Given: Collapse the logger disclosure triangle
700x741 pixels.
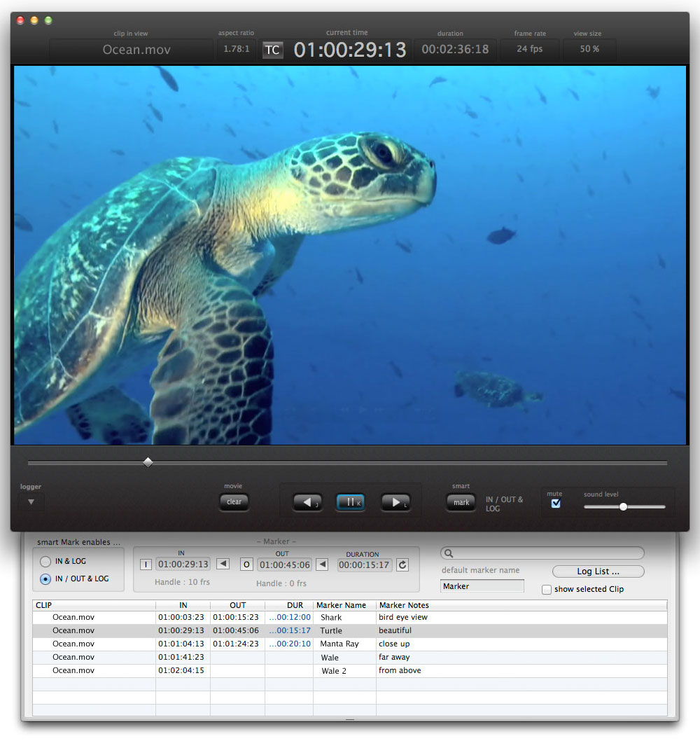Looking at the screenshot, I should pyautogui.click(x=31, y=502).
